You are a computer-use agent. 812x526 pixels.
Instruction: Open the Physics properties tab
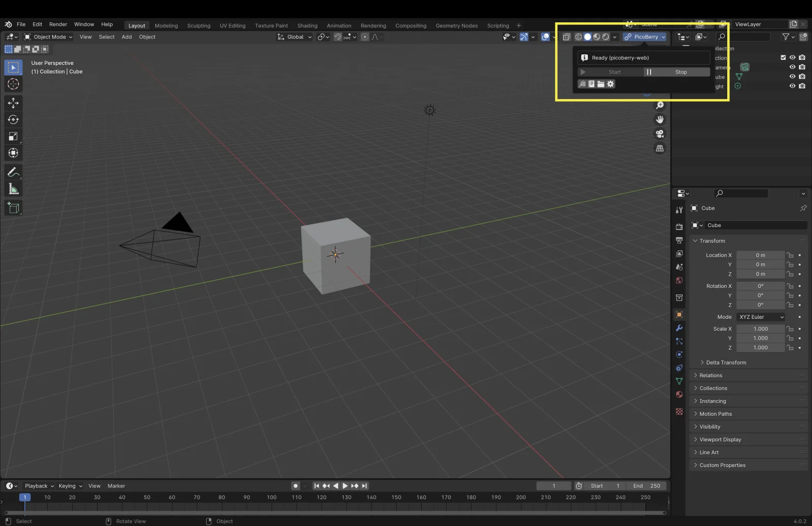(x=679, y=354)
